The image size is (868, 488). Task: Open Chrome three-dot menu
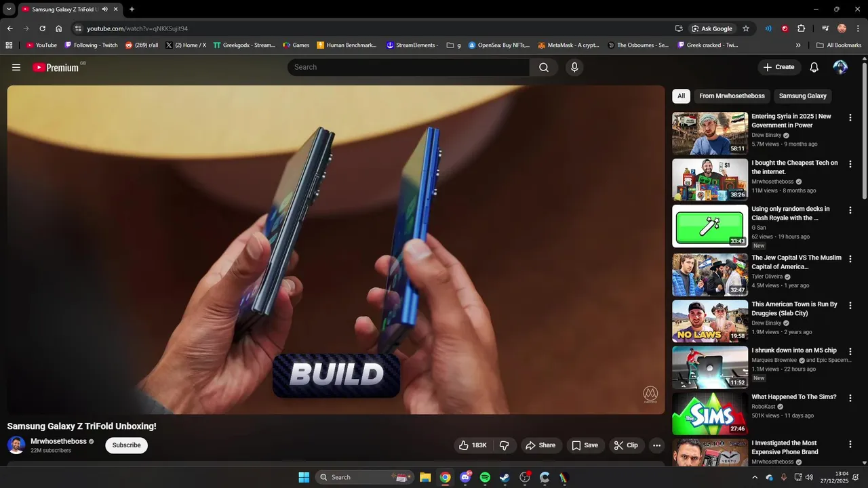tap(857, 28)
